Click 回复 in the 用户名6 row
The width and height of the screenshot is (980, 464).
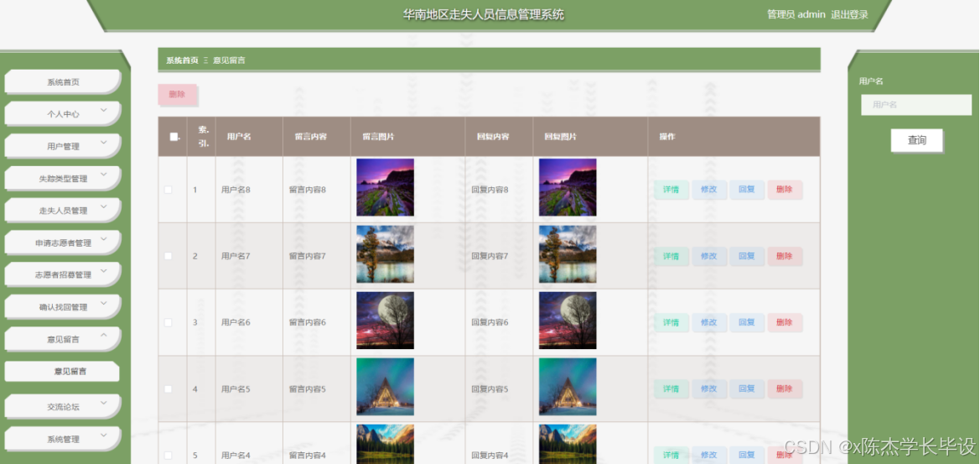pyautogui.click(x=747, y=322)
